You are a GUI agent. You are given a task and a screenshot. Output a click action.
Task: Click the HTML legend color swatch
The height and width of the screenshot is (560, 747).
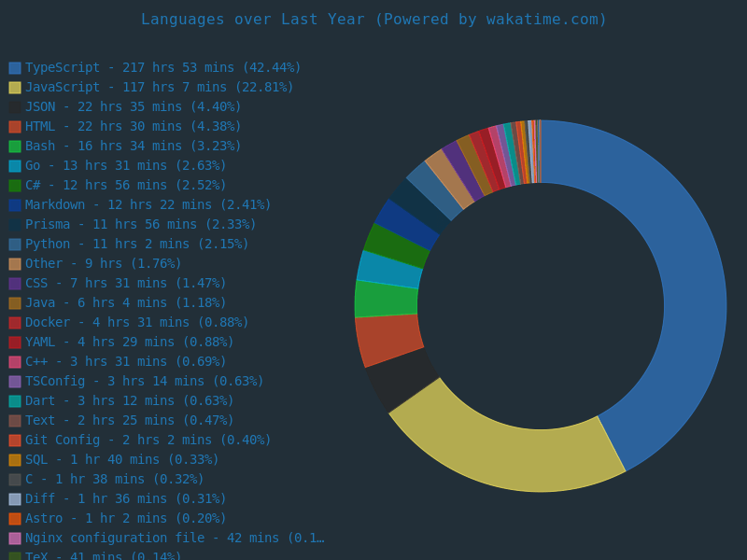click(x=15, y=127)
